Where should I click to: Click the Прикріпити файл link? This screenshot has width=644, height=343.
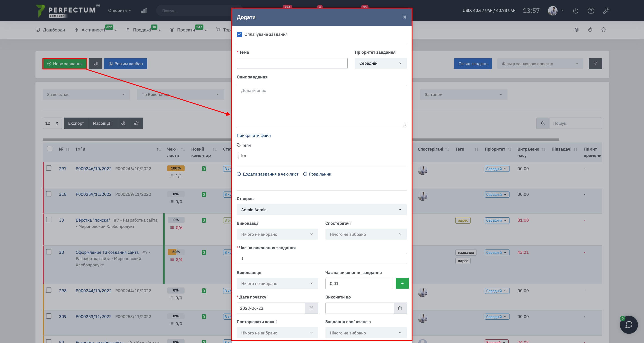coord(254,135)
